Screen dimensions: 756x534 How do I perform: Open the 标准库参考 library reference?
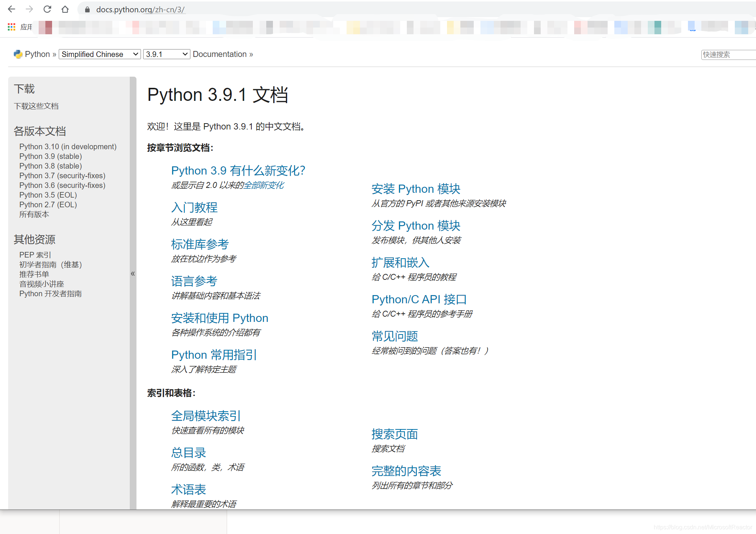(200, 244)
